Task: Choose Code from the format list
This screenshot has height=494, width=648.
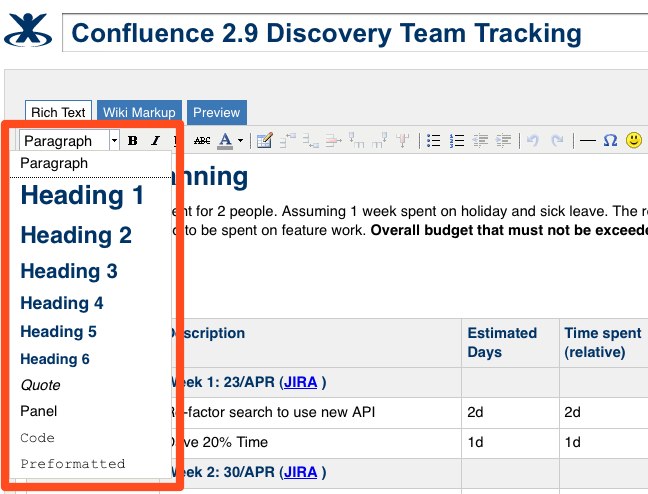Action: 90,438
